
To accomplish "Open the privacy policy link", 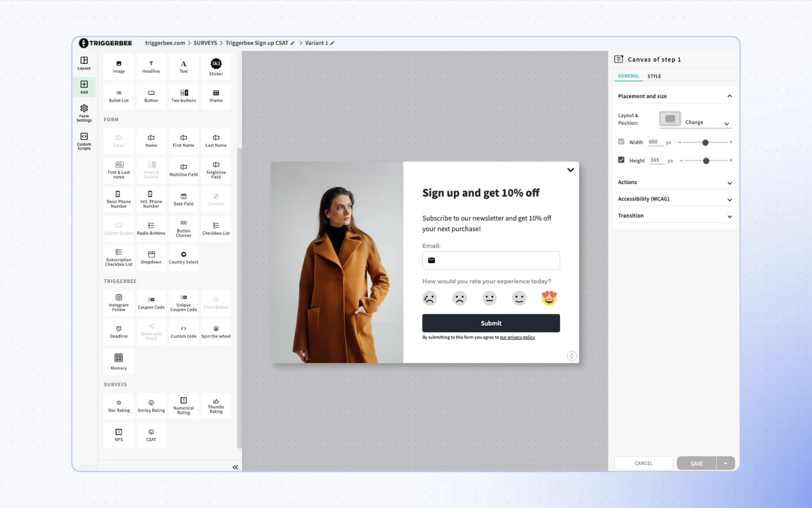I will (517, 338).
